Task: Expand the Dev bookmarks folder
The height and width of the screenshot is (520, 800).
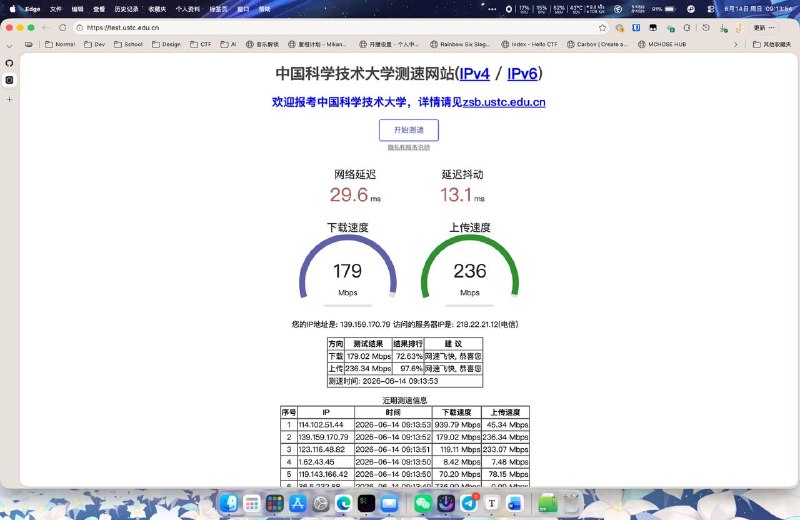Action: (x=95, y=44)
